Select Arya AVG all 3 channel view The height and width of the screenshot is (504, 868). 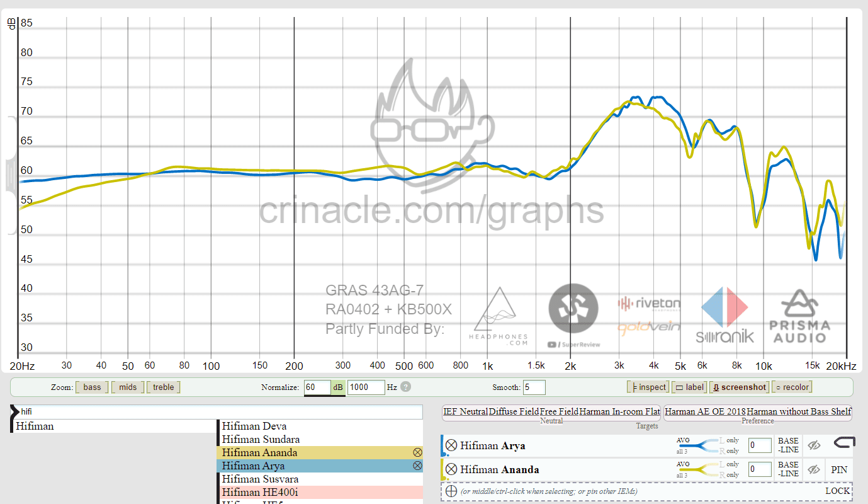(x=684, y=445)
